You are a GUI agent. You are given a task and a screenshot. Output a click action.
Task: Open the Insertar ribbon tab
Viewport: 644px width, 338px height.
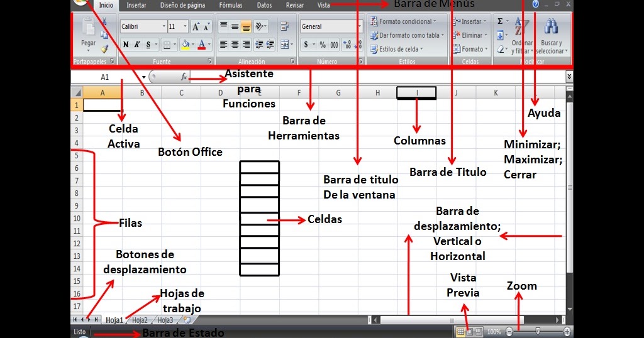[136, 5]
